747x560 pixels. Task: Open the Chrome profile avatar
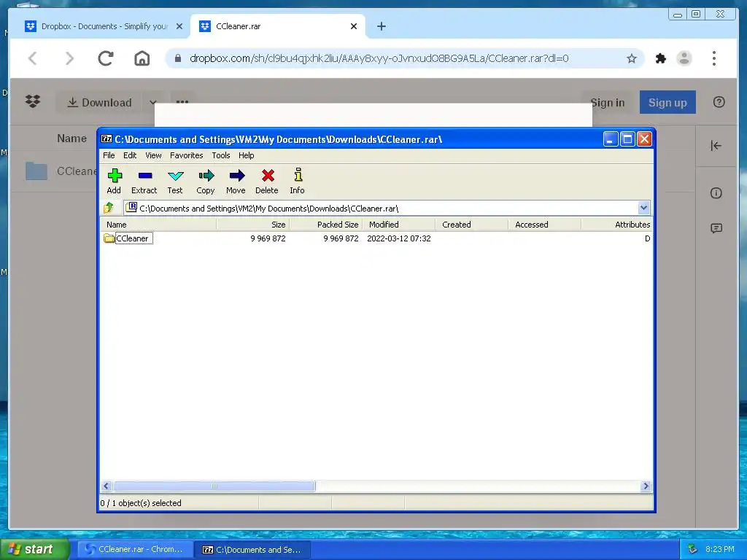pos(684,58)
